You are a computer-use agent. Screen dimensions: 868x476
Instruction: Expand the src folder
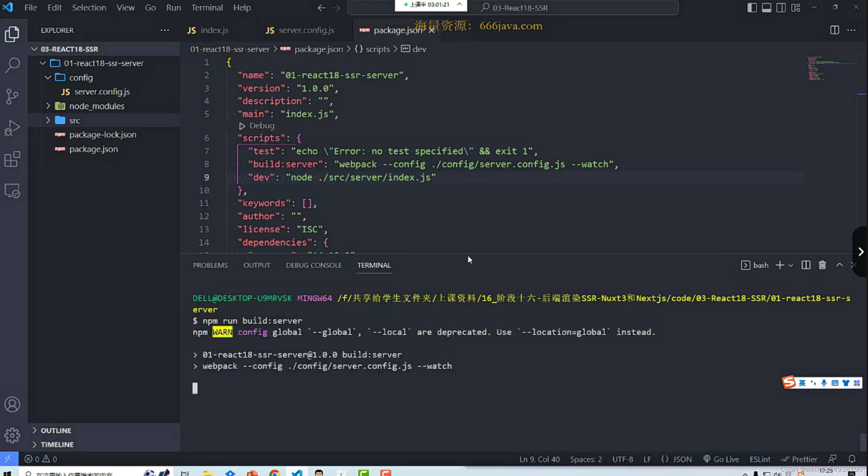(x=48, y=120)
